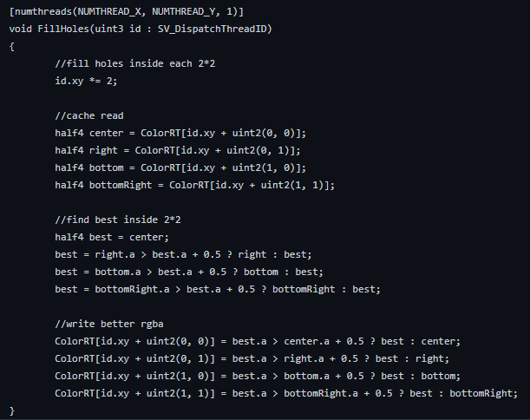Click NUMTHREAD_Y in numthreads attribute
Viewport: 530px width, 420px height.
pyautogui.click(x=183, y=11)
